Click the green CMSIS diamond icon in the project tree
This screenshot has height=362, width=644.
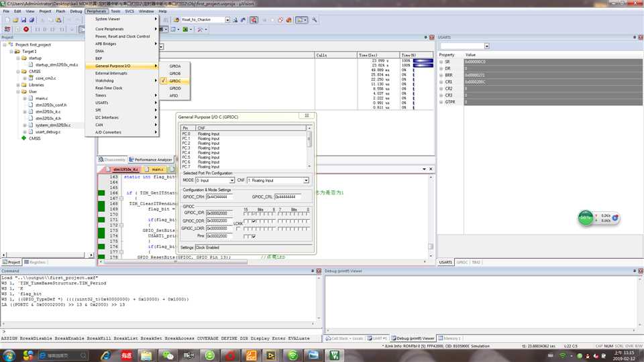(x=24, y=138)
